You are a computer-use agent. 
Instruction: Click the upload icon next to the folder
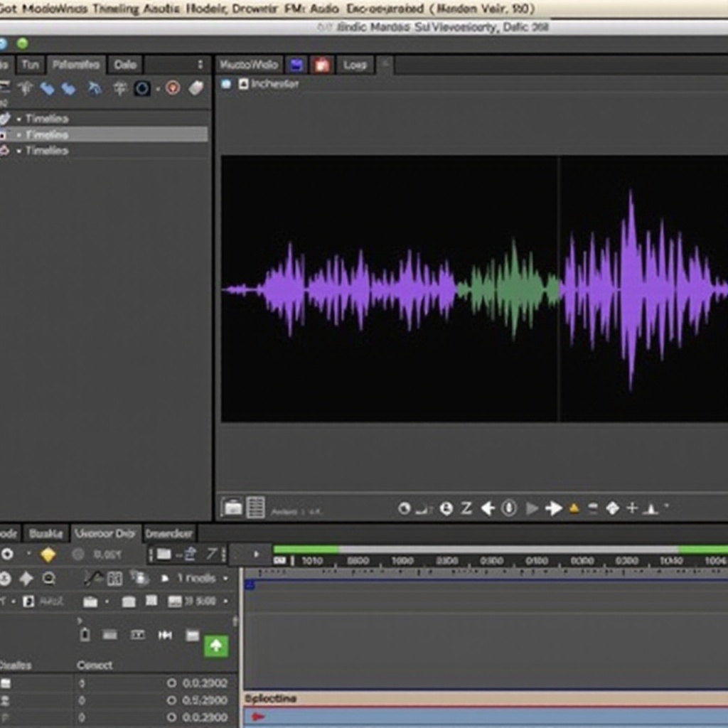click(191, 553)
